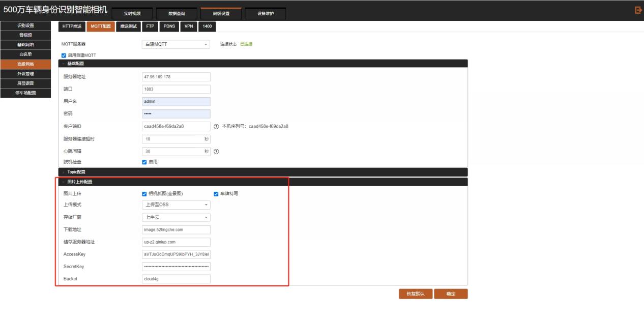644x319 pixels.
Task: Open the MQTT服务器 dropdown
Action: coord(176,44)
